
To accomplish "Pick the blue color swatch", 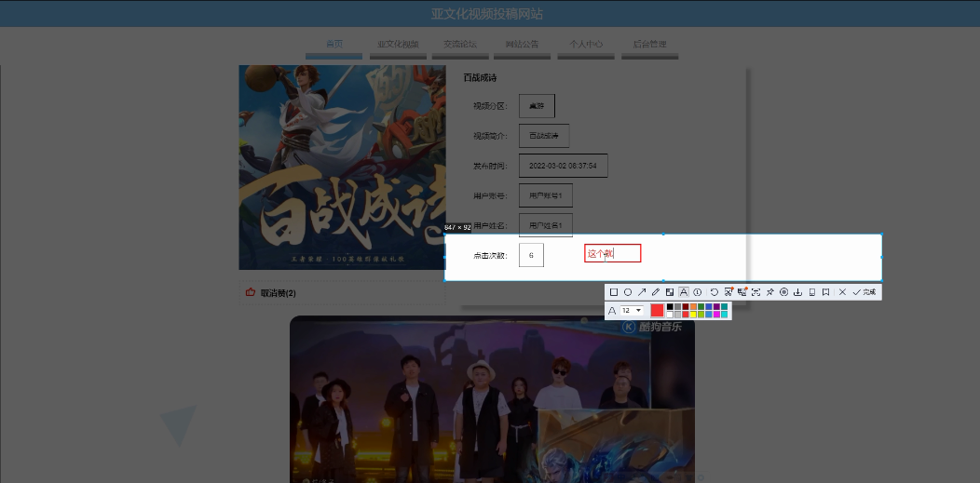I will pos(709,306).
